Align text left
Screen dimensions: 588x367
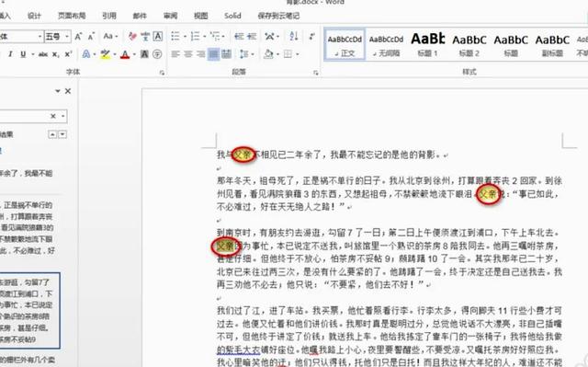coord(175,54)
